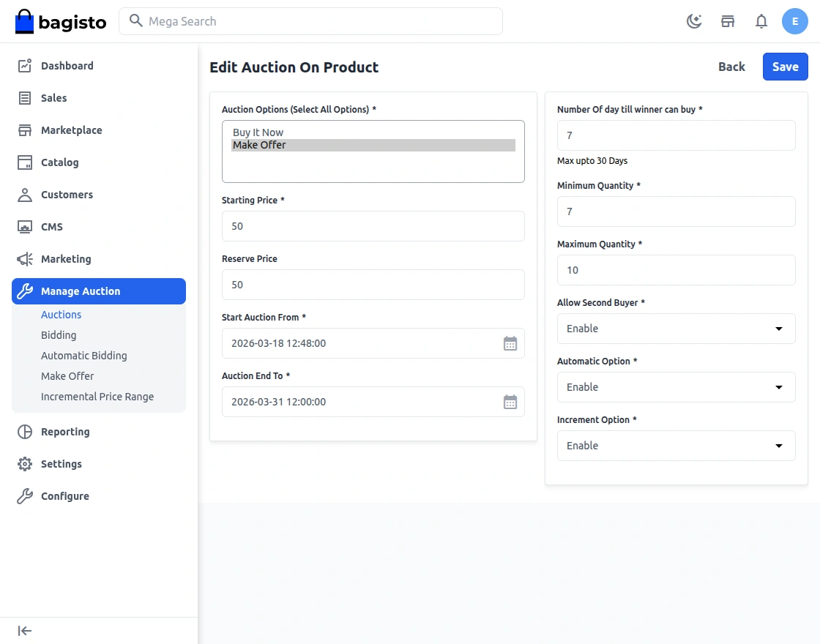Screen dimensions: 820x644
Task: Expand the Automatic Option dropdown
Action: point(676,387)
